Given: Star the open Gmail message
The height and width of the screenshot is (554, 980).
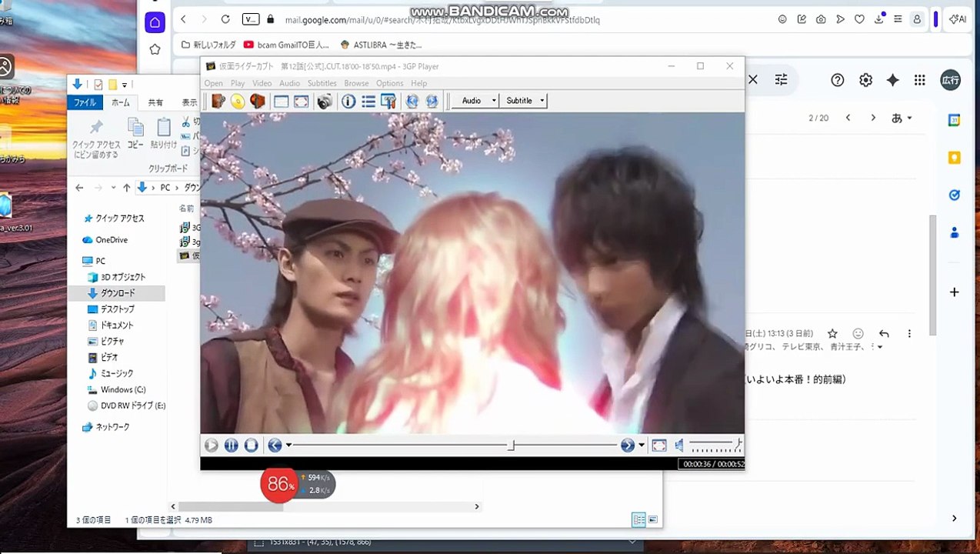Looking at the screenshot, I should 832,334.
